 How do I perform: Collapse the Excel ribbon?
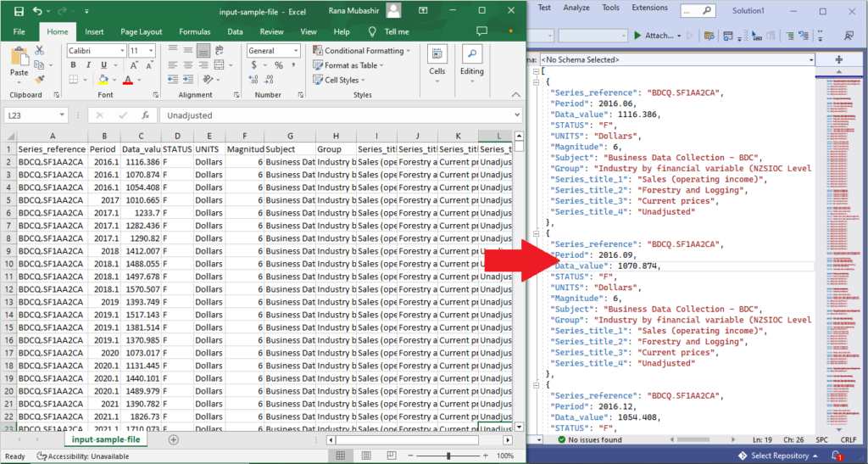click(516, 95)
